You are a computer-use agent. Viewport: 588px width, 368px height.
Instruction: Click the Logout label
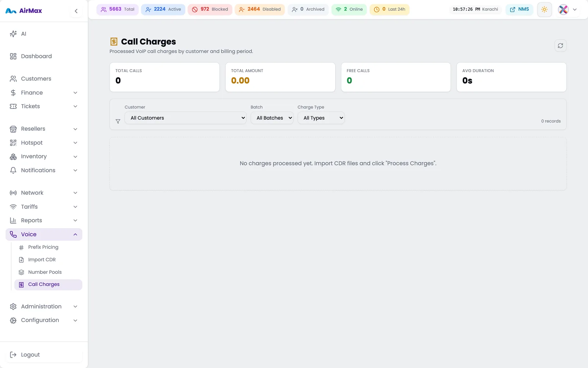tap(31, 355)
